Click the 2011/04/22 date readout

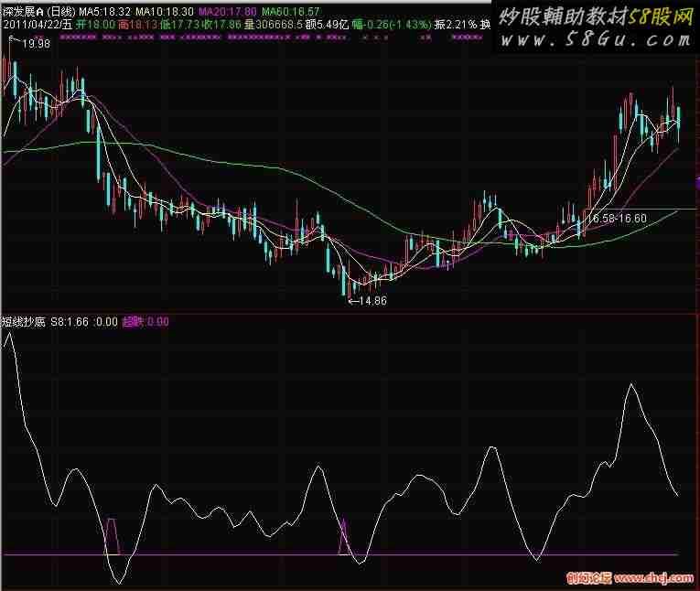point(37,24)
